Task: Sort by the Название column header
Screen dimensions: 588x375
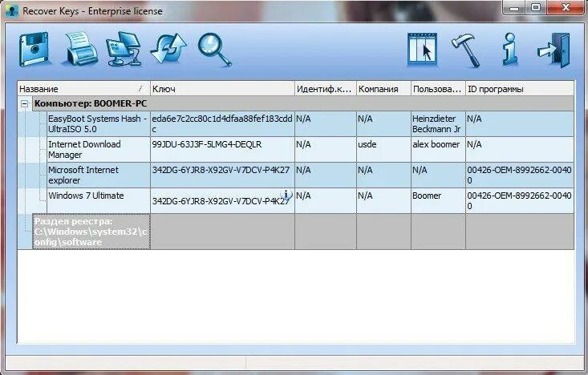Action: point(83,89)
